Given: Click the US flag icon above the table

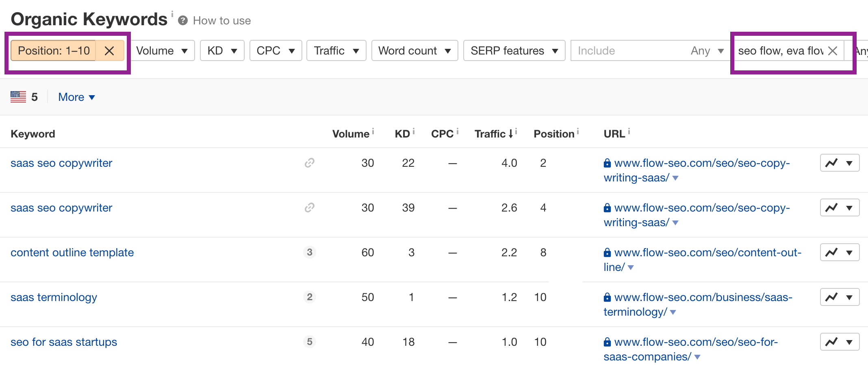Looking at the screenshot, I should [x=18, y=97].
